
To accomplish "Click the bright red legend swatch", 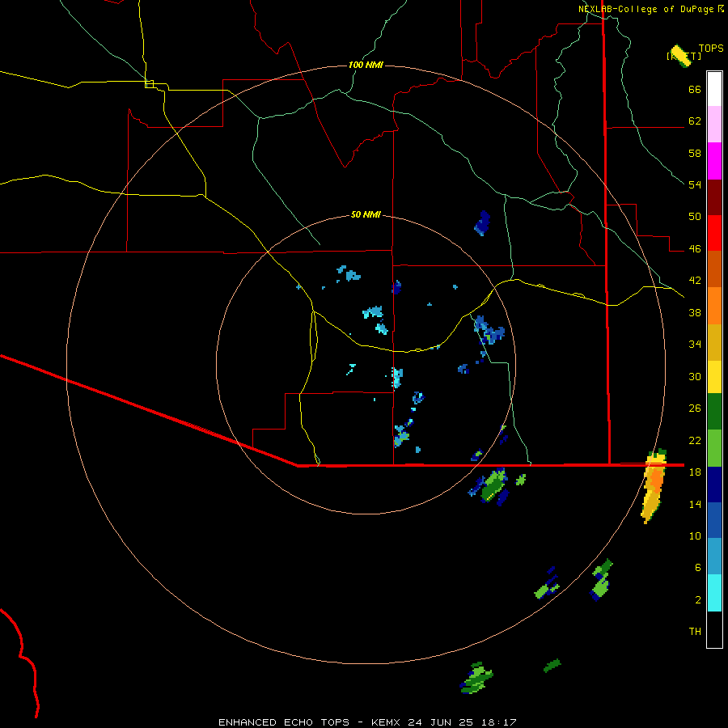I will click(714, 233).
